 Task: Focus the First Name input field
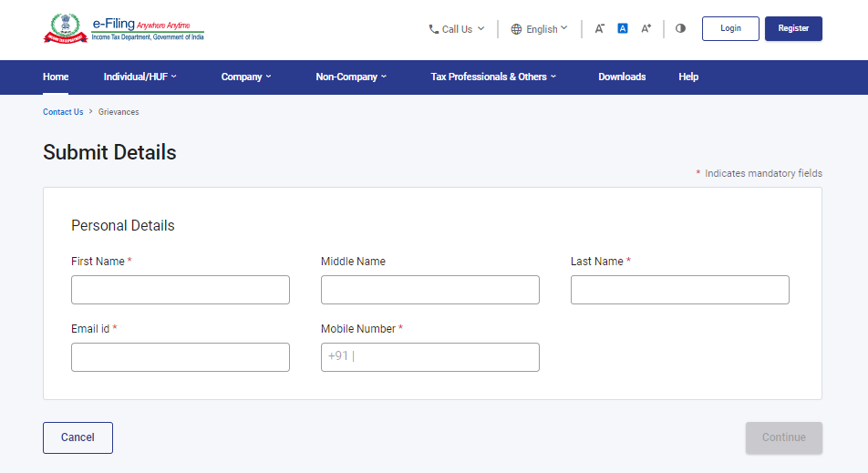click(181, 290)
